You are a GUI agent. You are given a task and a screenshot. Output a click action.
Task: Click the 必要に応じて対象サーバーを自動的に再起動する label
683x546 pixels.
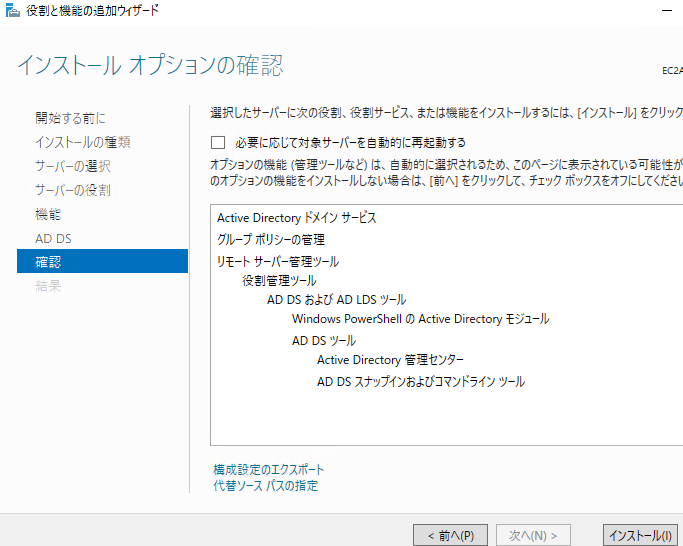tap(350, 142)
